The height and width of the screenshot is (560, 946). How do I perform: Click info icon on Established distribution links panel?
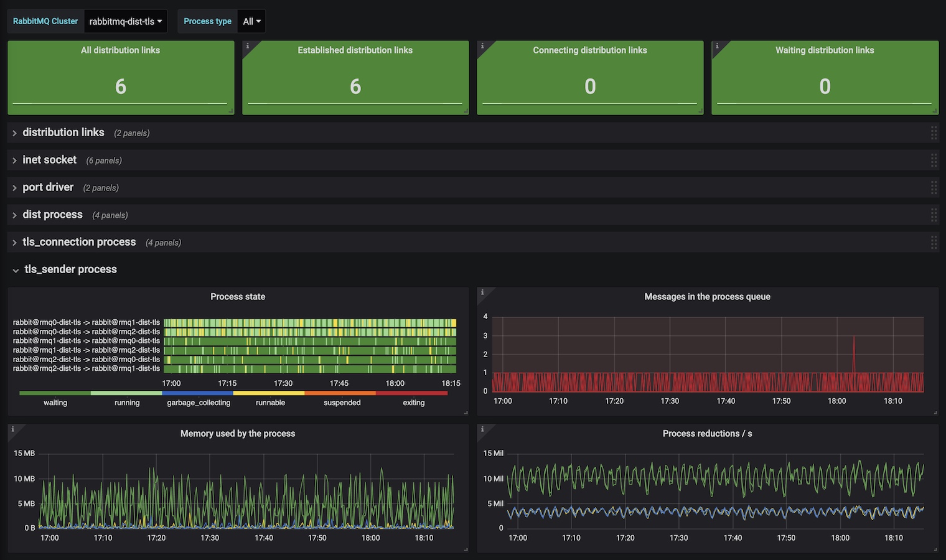(x=247, y=46)
